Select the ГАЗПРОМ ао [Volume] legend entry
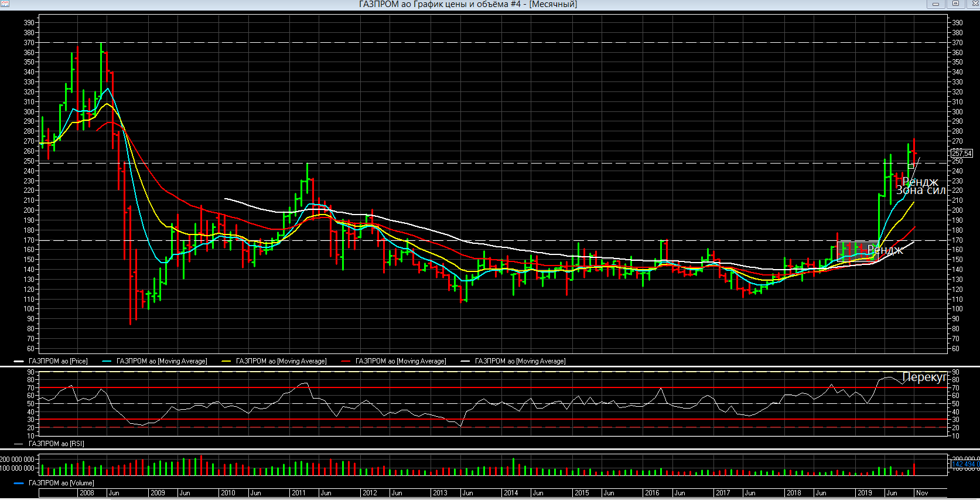 54,483
